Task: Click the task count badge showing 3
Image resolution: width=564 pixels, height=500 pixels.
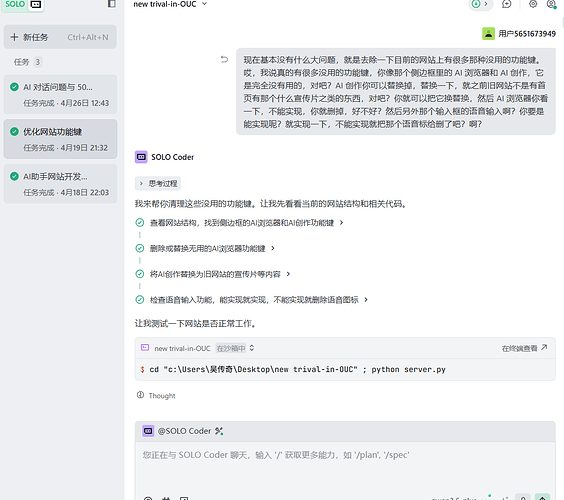Action: point(37,62)
